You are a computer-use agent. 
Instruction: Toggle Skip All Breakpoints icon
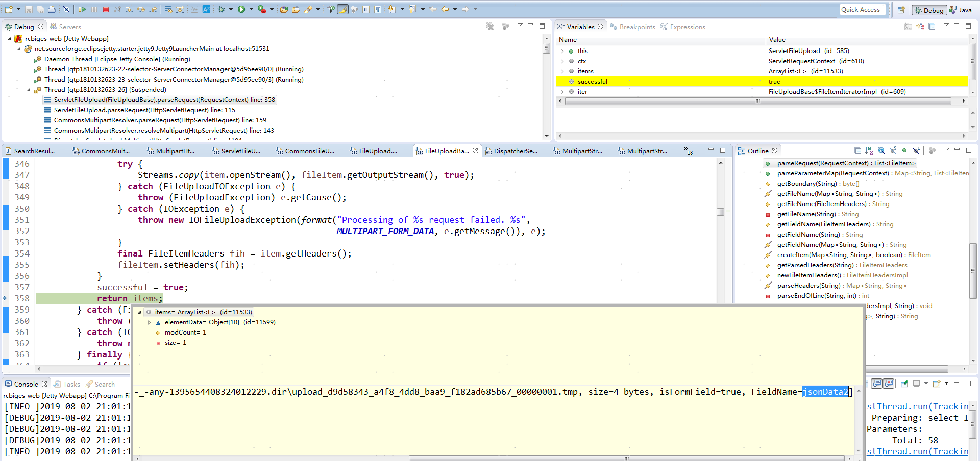[66, 9]
